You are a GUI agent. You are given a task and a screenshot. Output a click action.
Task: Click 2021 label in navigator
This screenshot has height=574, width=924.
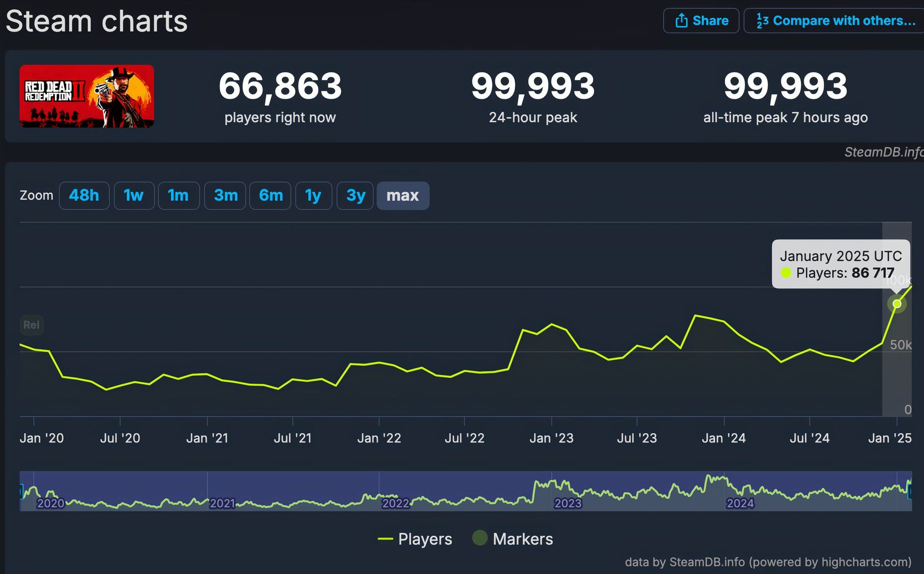pos(223,503)
